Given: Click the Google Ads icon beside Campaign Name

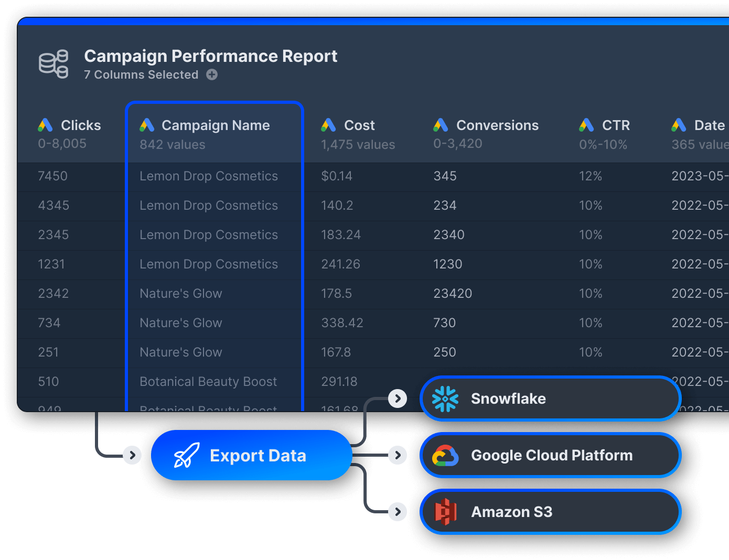Looking at the screenshot, I should point(147,125).
